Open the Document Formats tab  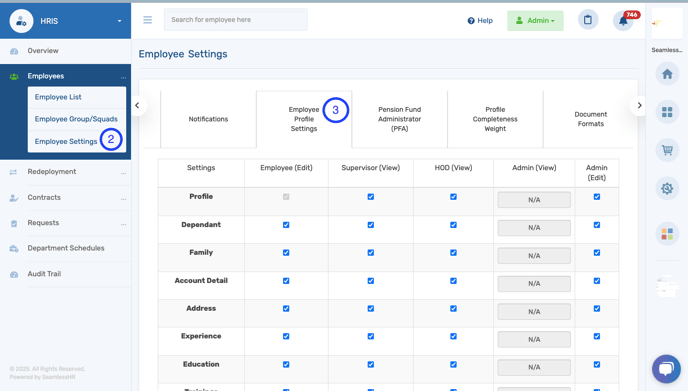(x=591, y=119)
